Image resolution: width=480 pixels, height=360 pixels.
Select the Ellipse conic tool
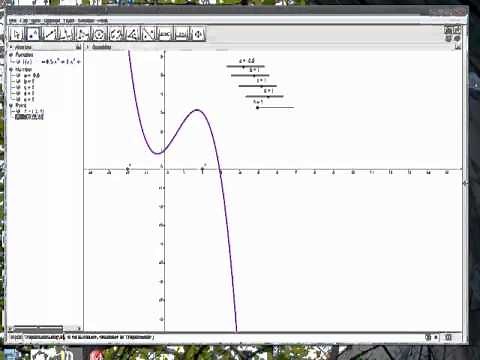(116, 34)
